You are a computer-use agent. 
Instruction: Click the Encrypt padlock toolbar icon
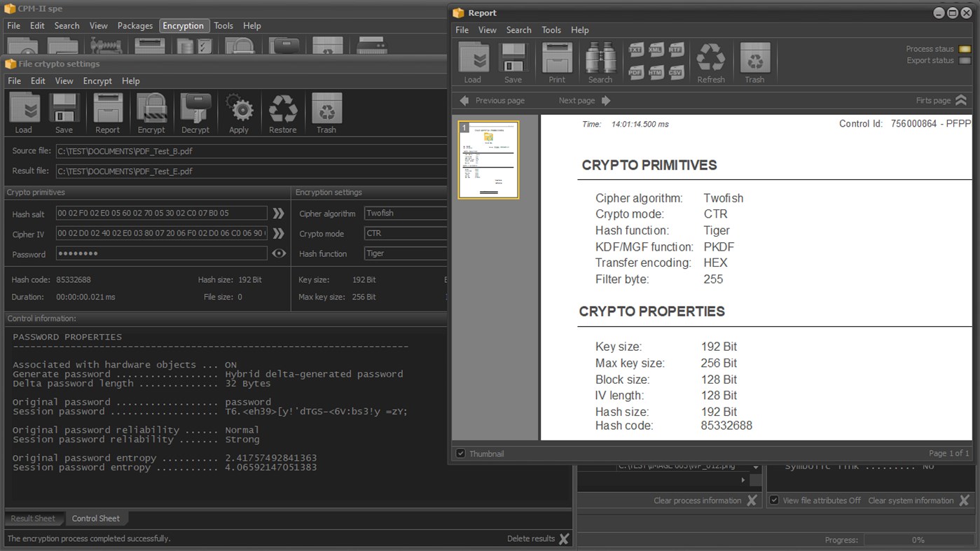(x=151, y=112)
